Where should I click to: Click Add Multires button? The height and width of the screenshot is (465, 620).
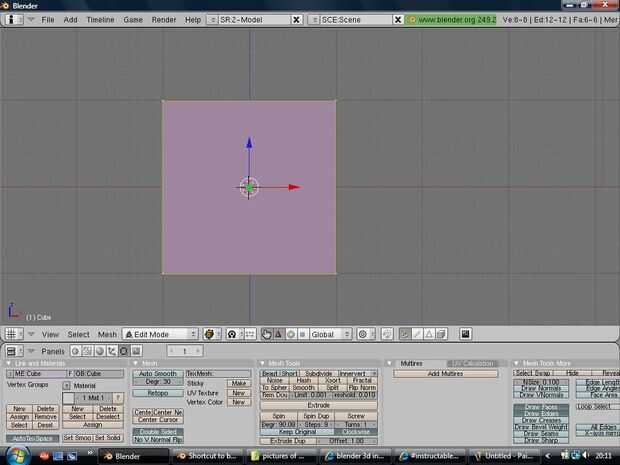coord(445,374)
